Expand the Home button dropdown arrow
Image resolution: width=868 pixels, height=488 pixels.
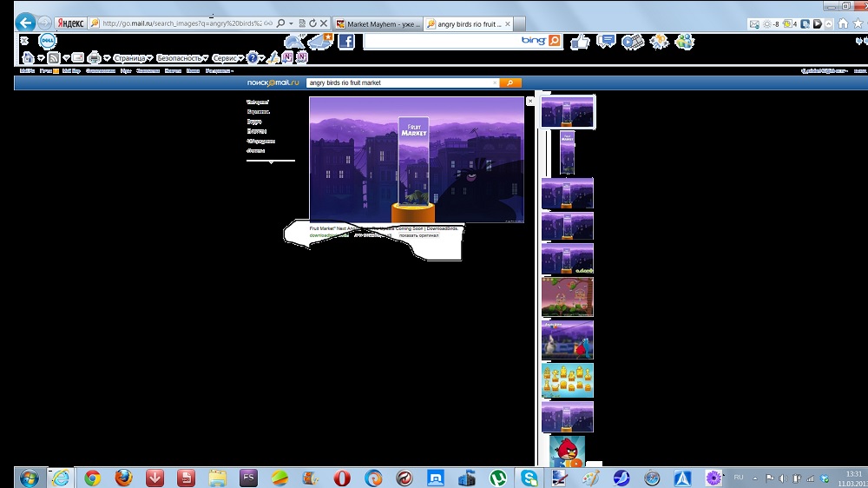[41, 58]
